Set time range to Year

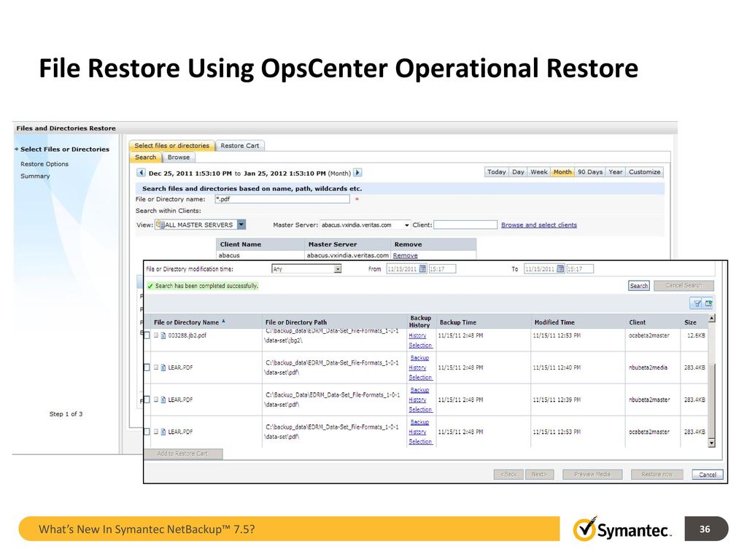615,172
